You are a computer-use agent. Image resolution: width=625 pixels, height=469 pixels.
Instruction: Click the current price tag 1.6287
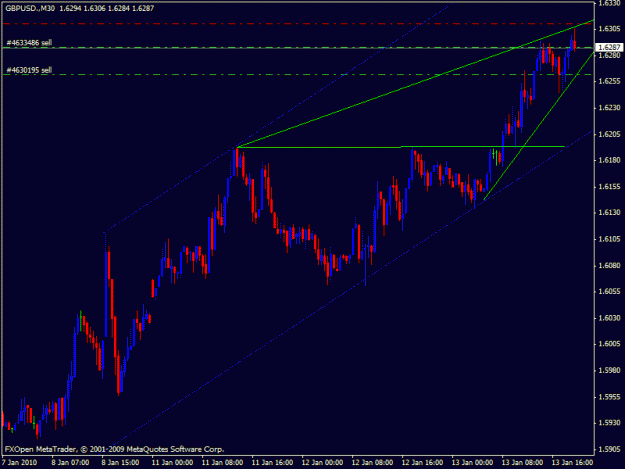(610, 47)
